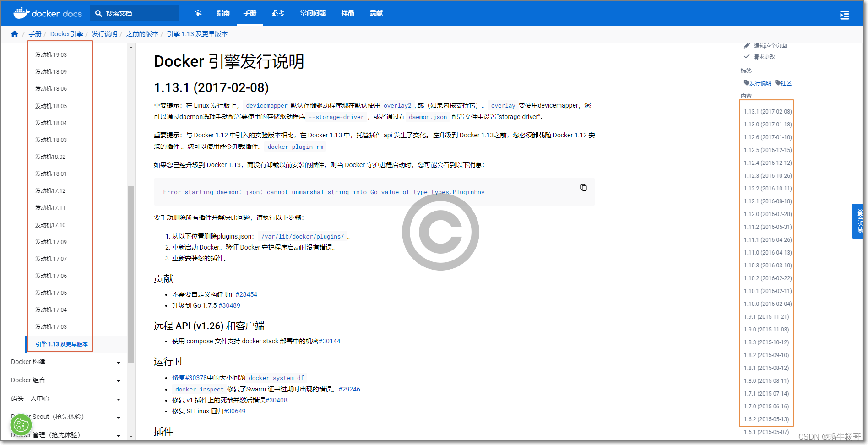Click the checkmark icon for request changes

coord(747,56)
